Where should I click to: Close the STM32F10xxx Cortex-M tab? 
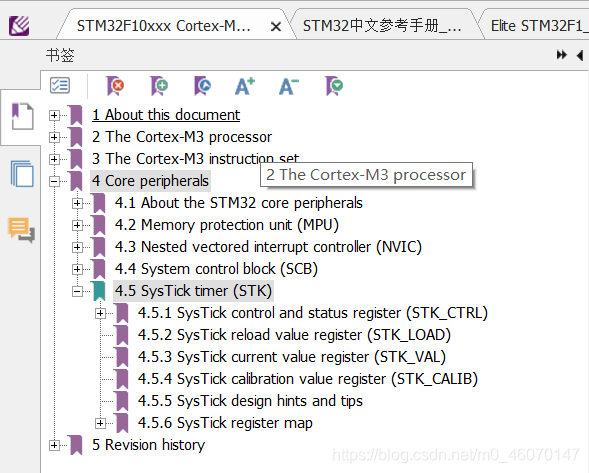[276, 27]
